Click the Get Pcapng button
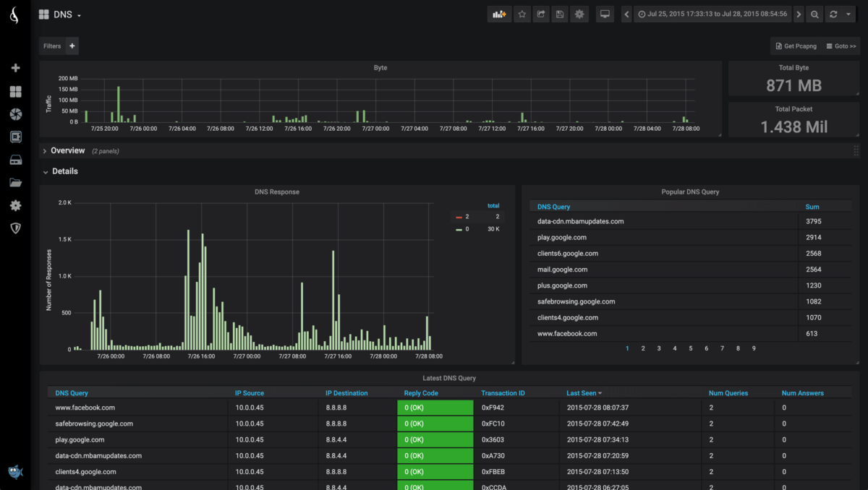Viewport: 868px width, 490px height. [795, 46]
